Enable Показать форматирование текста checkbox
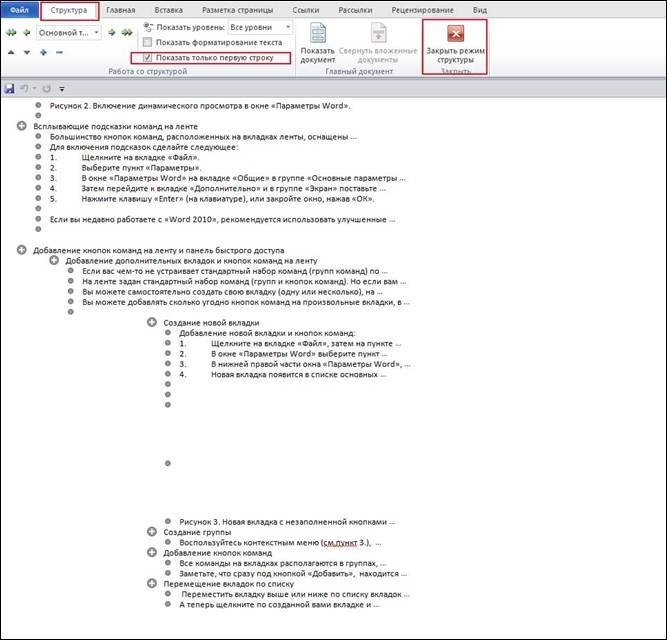 (148, 43)
